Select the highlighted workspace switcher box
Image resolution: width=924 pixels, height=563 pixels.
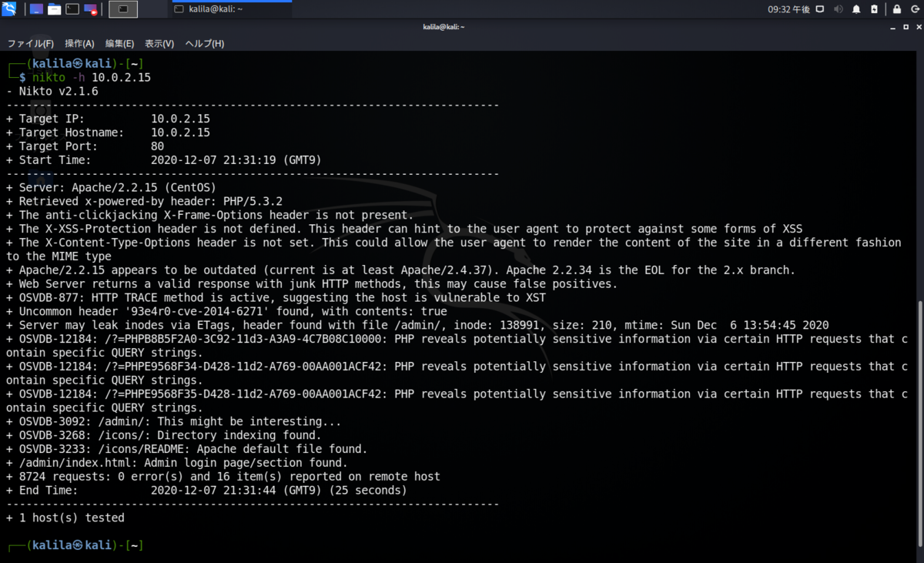tap(123, 9)
